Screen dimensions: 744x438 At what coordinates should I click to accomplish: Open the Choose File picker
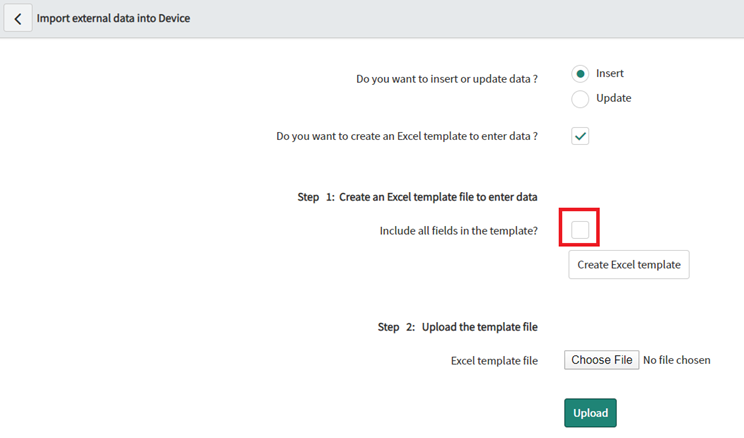click(x=602, y=360)
